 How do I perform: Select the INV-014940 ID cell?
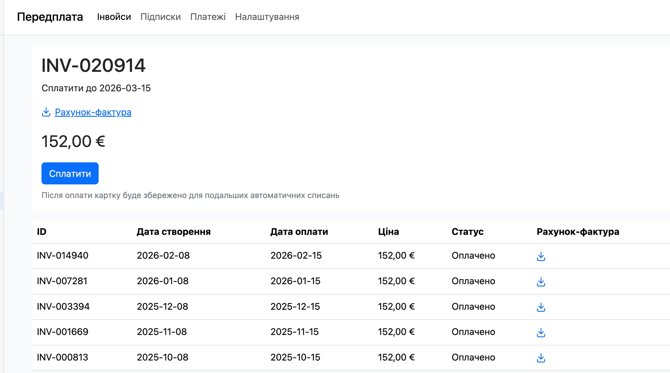coord(62,256)
